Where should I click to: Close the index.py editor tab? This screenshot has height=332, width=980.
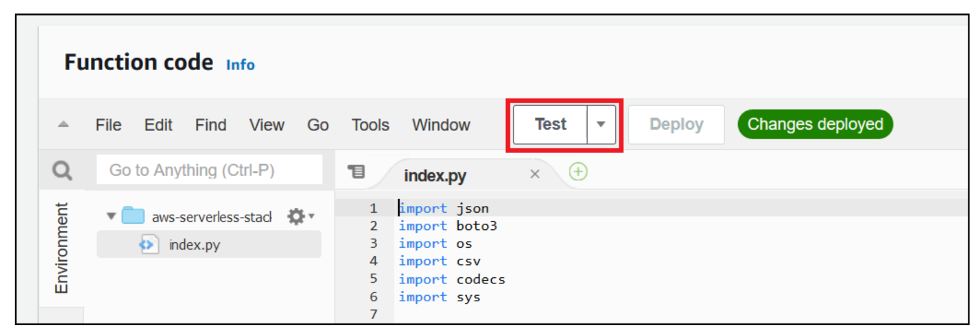pos(535,174)
